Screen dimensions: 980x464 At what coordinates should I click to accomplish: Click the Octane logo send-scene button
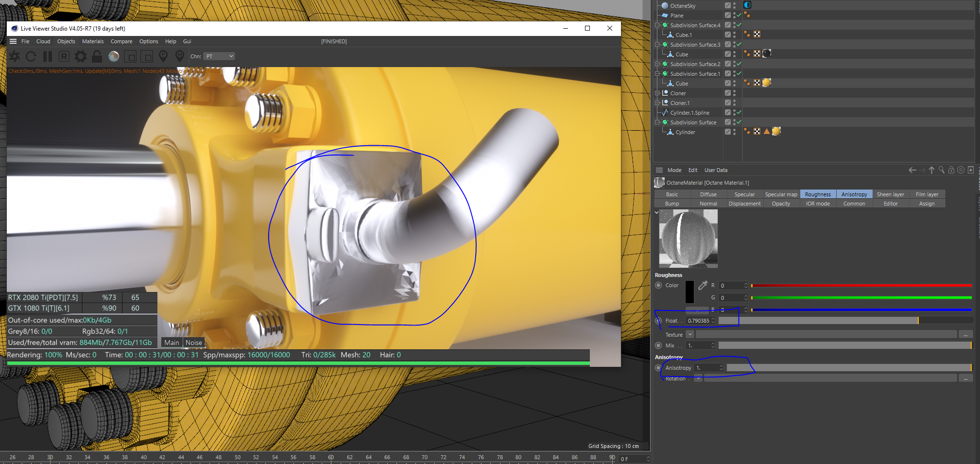[15, 56]
